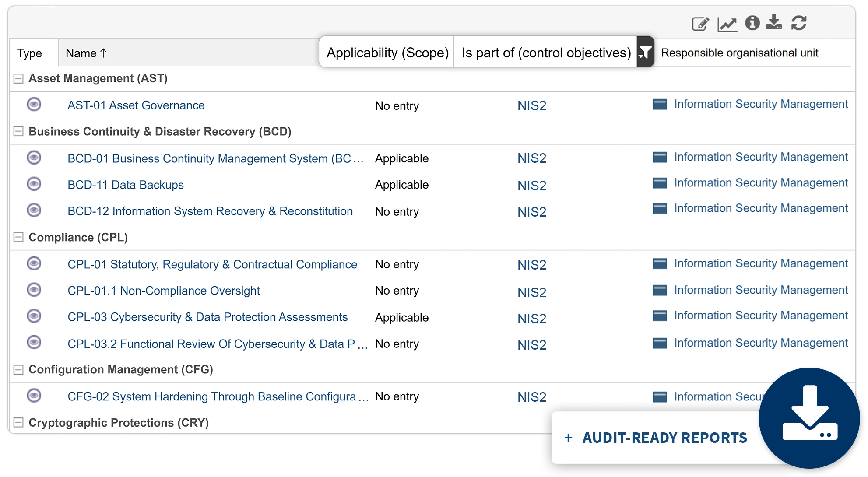Open the analytics chart icon in toolbar
This screenshot has height=477, width=868.
[727, 24]
